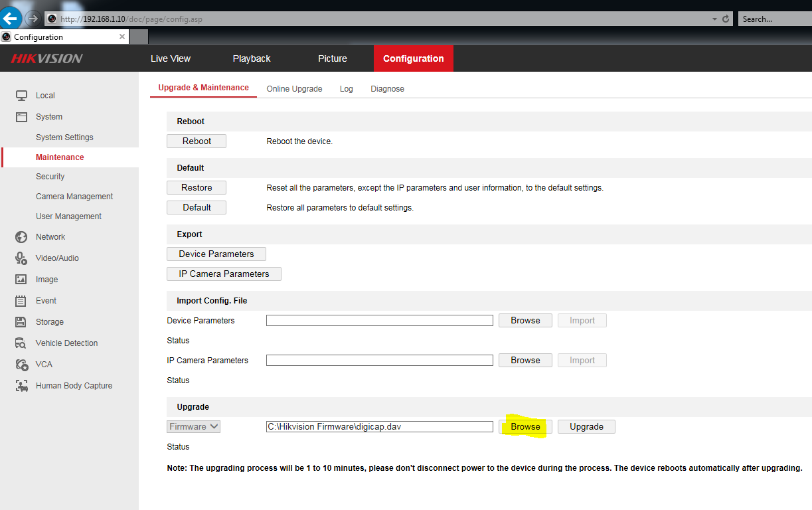Select Security in the System submenu
Image resolution: width=812 pixels, height=510 pixels.
click(x=50, y=177)
